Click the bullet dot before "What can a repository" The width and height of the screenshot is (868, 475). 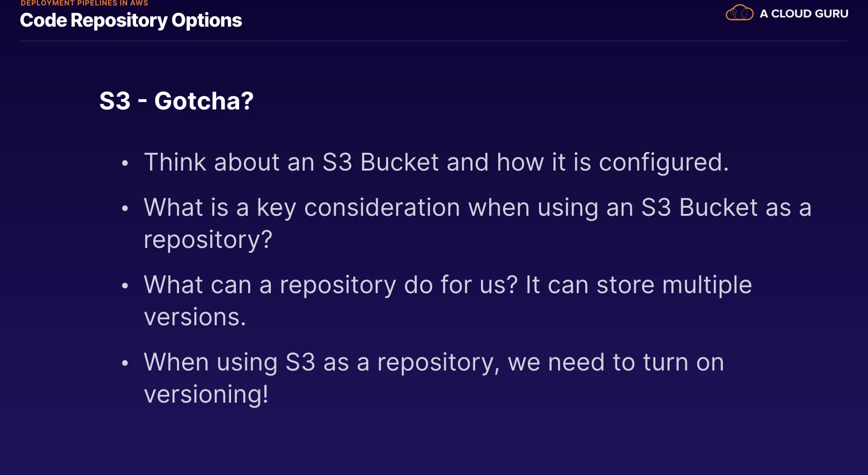[125, 286]
